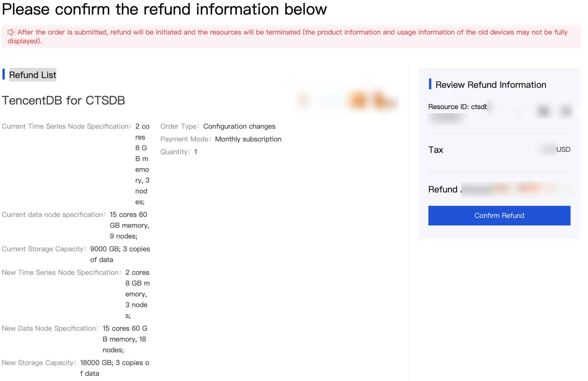Click the Review Refund Information heading

490,85
